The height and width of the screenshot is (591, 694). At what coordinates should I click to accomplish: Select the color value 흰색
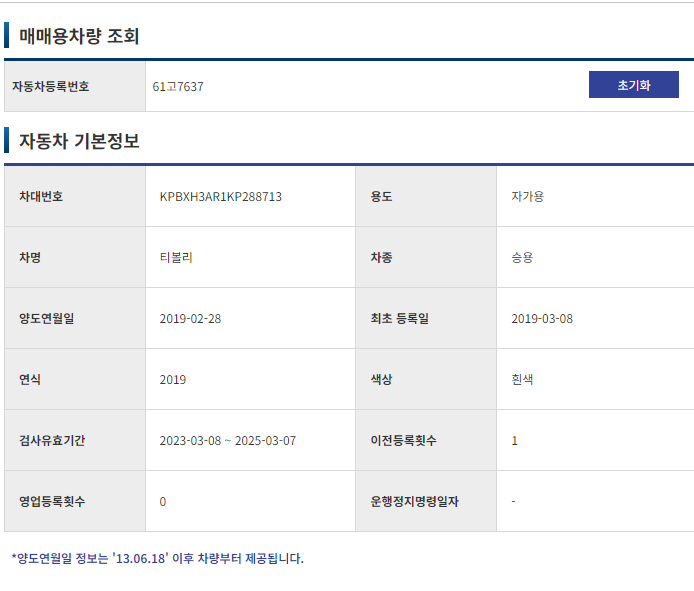(x=522, y=379)
